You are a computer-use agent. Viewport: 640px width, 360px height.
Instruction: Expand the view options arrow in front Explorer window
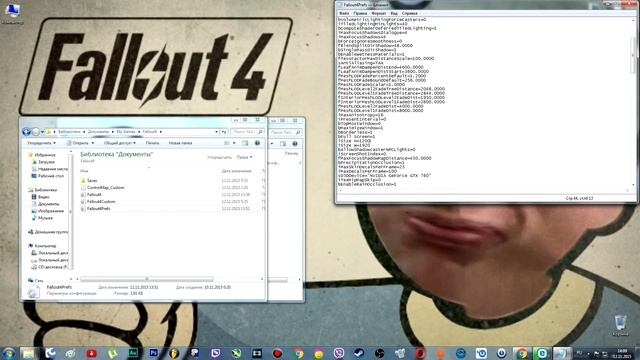(234, 143)
